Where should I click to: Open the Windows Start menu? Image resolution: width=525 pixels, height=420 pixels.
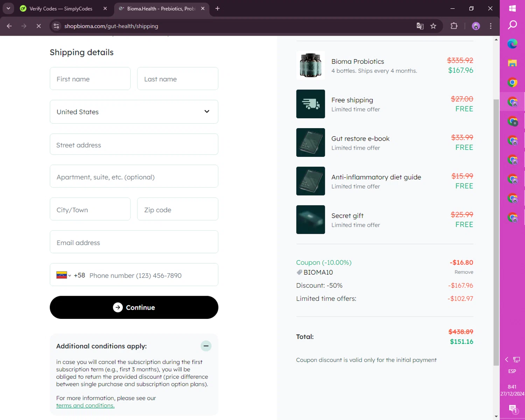(x=512, y=8)
